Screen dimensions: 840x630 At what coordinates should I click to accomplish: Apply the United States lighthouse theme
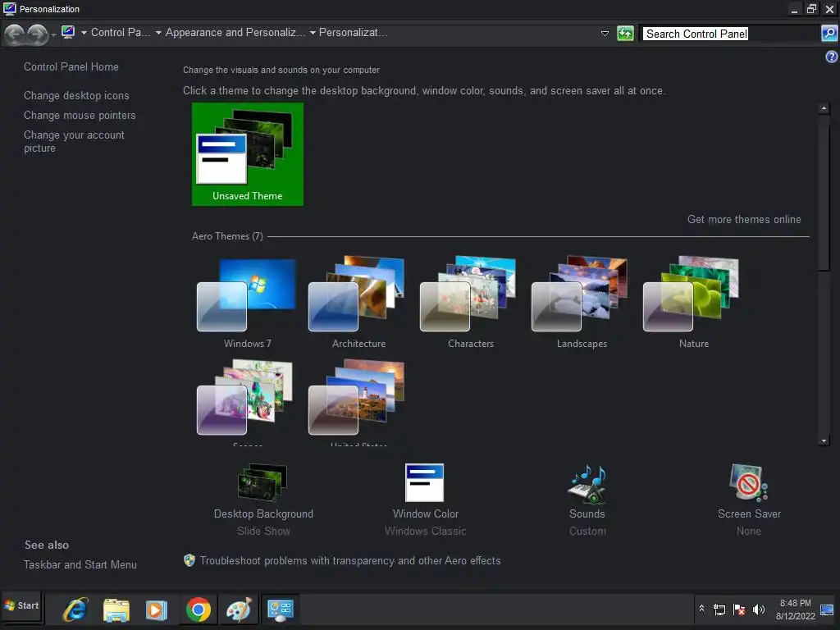pos(358,402)
